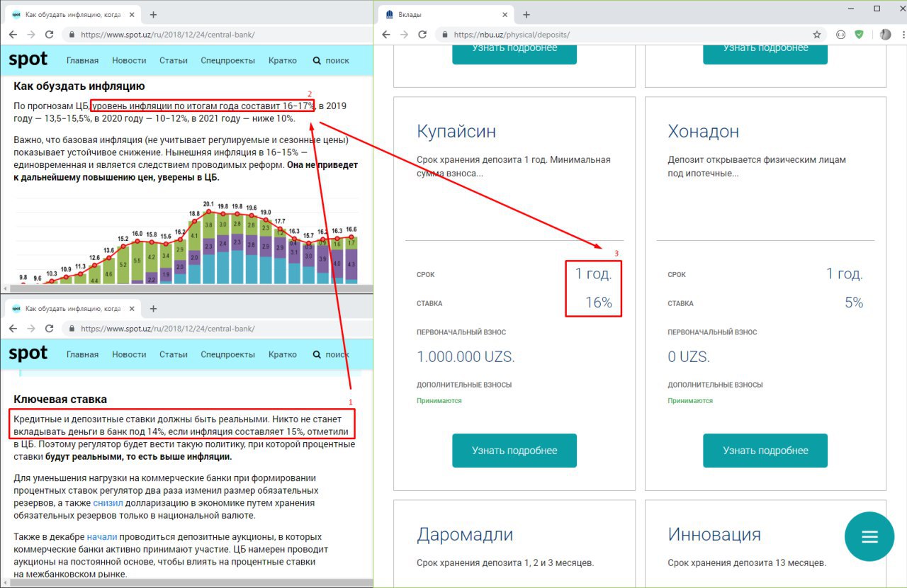Open Кратко in top-left spot navigation
Image resolution: width=907 pixels, height=588 pixels.
point(283,60)
